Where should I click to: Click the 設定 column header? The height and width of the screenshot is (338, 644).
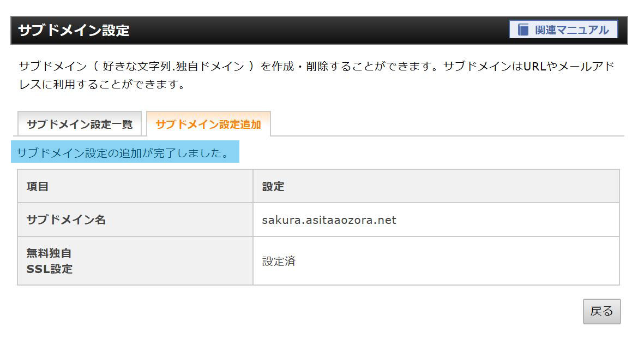pyautogui.click(x=273, y=186)
